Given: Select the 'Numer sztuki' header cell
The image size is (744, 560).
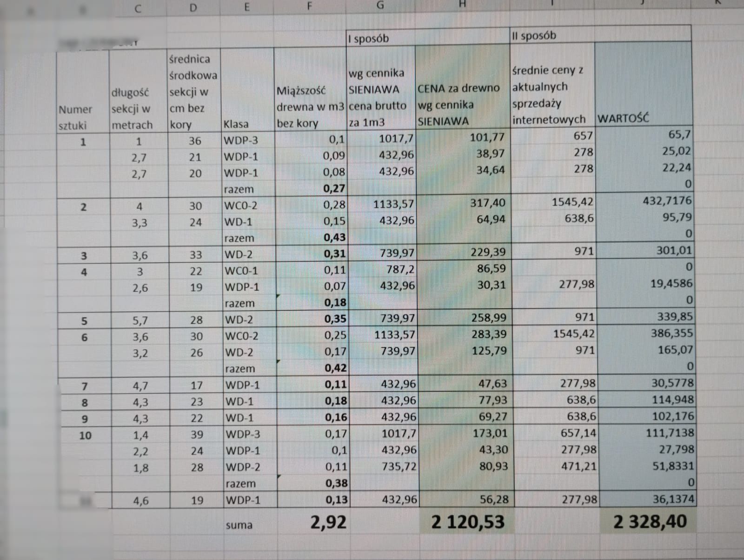Looking at the screenshot, I should coord(82,92).
